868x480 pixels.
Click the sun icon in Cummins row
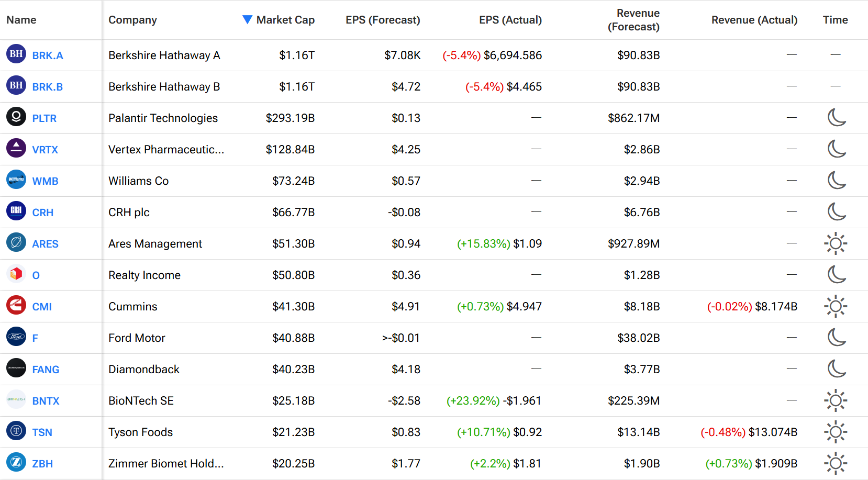[836, 306]
